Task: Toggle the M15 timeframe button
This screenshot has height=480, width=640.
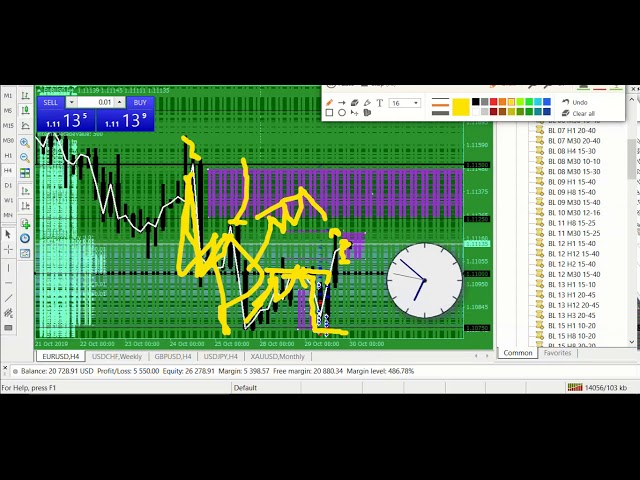Action: [8, 125]
